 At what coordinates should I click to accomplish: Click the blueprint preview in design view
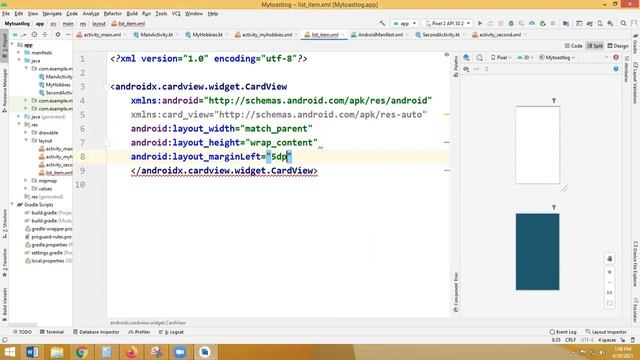pos(538,252)
